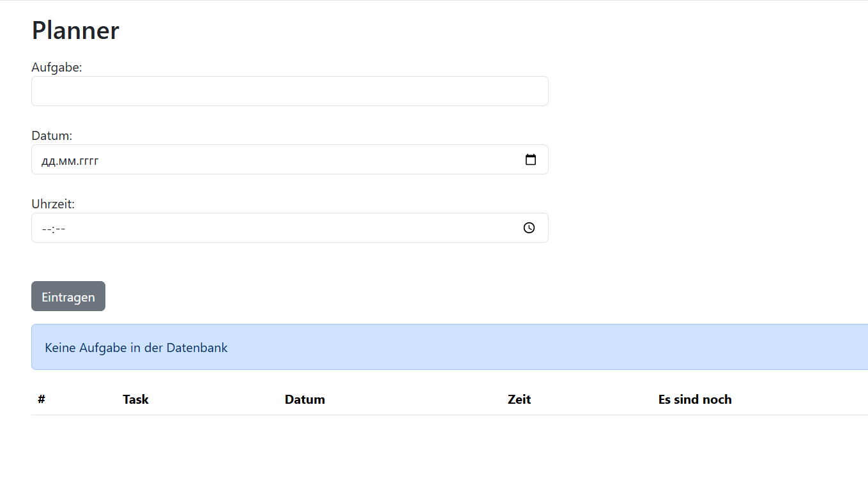Click the 'Task' table column header
Viewport: 868px width, 490px height.
135,399
